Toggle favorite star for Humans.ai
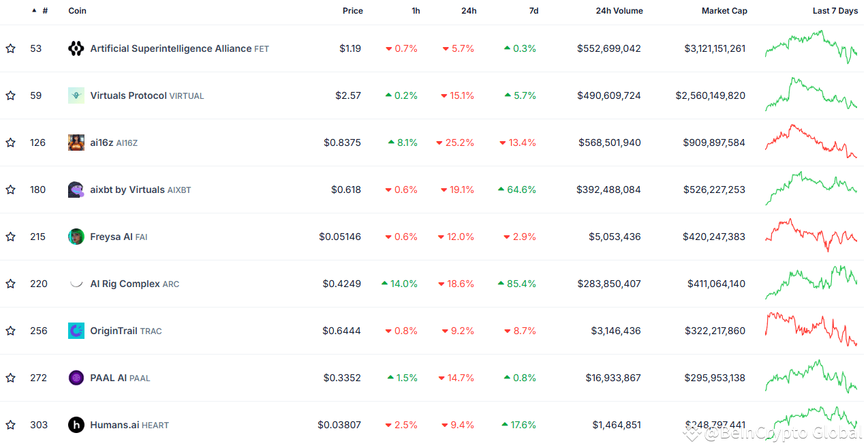This screenshot has height=448, width=868. click(10, 425)
